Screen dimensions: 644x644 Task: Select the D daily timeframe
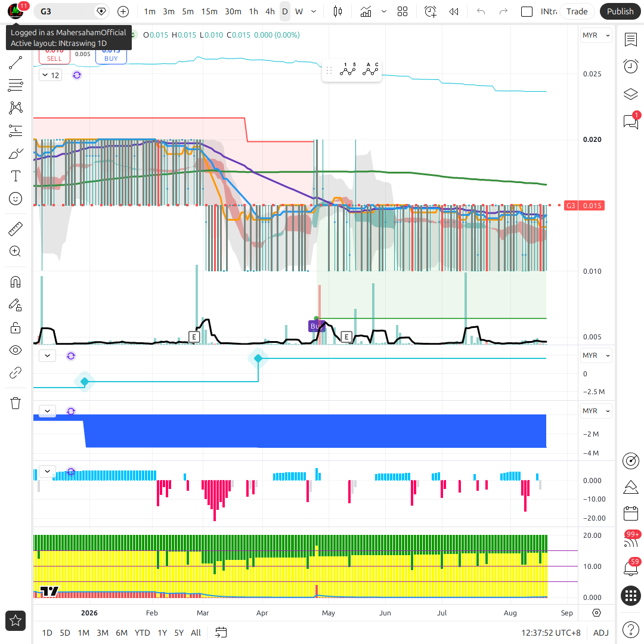click(x=284, y=11)
